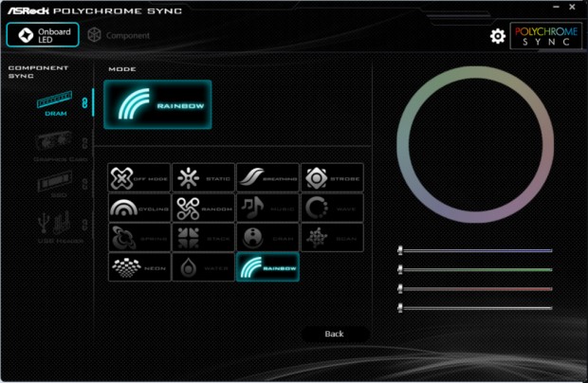The height and width of the screenshot is (383, 588).
Task: Minimize the Polychrome Sync window
Action: tap(556, 7)
